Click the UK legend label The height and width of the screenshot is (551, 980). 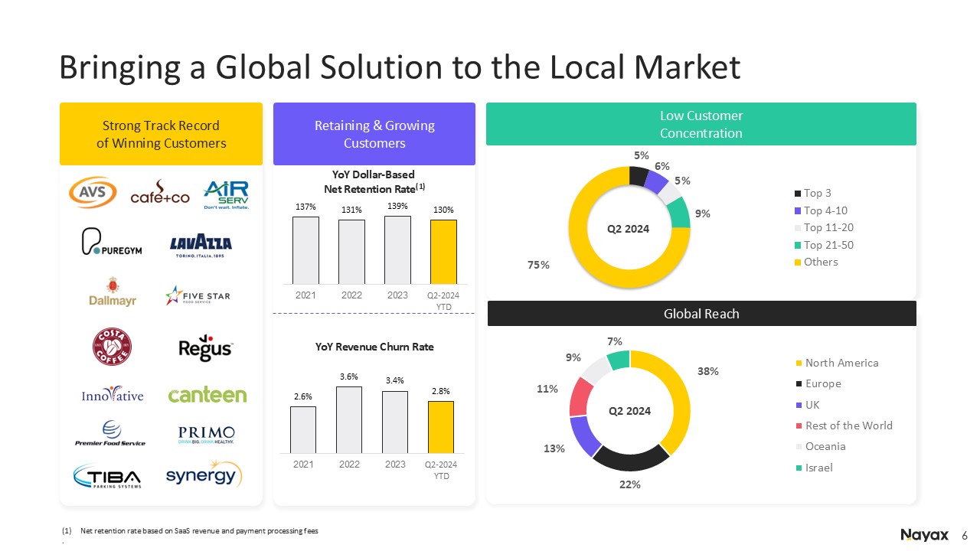pos(812,405)
